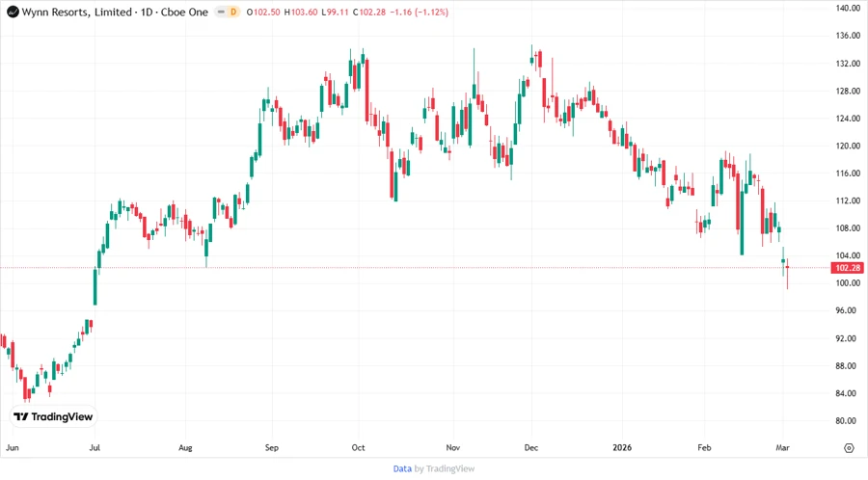
Task: Click the 112.00 price axis label
Action: point(848,200)
